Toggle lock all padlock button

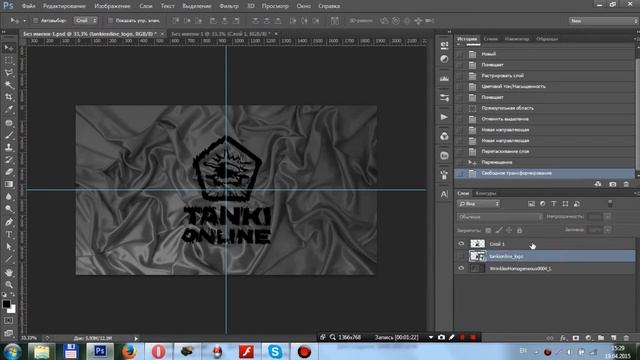[519, 230]
